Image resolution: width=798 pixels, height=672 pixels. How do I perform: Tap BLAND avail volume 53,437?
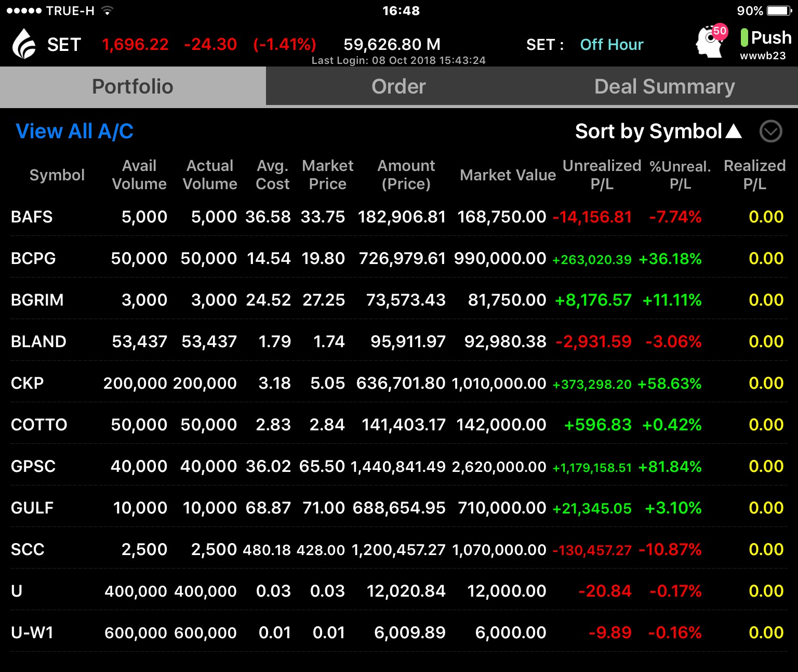[x=139, y=341]
